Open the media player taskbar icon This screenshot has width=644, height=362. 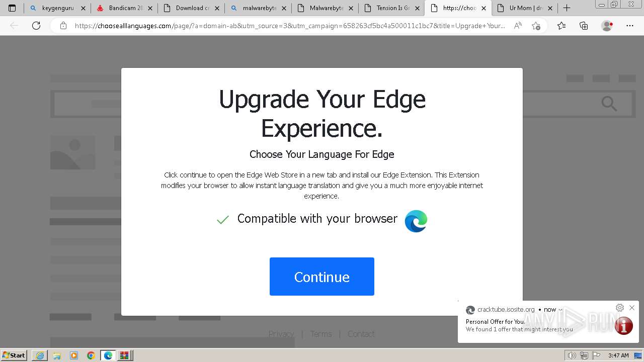74,355
